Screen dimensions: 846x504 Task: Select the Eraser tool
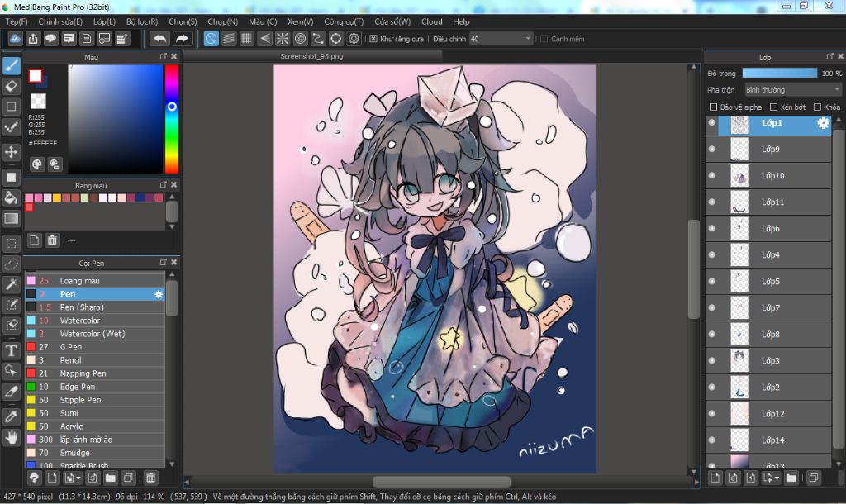pos(12,86)
